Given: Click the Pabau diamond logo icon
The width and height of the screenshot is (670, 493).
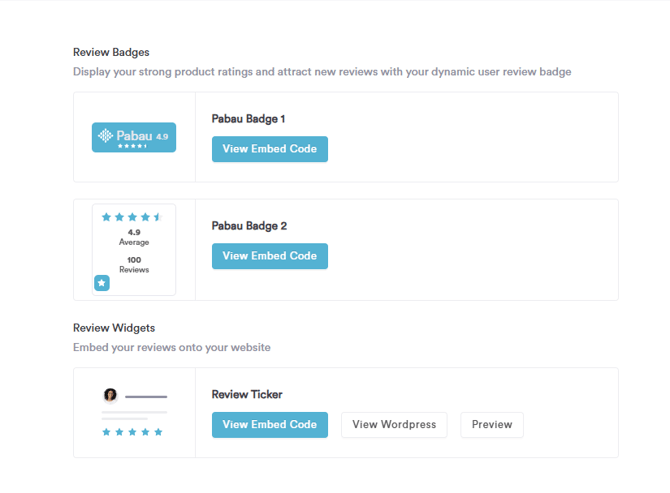Looking at the screenshot, I should coord(105,136).
